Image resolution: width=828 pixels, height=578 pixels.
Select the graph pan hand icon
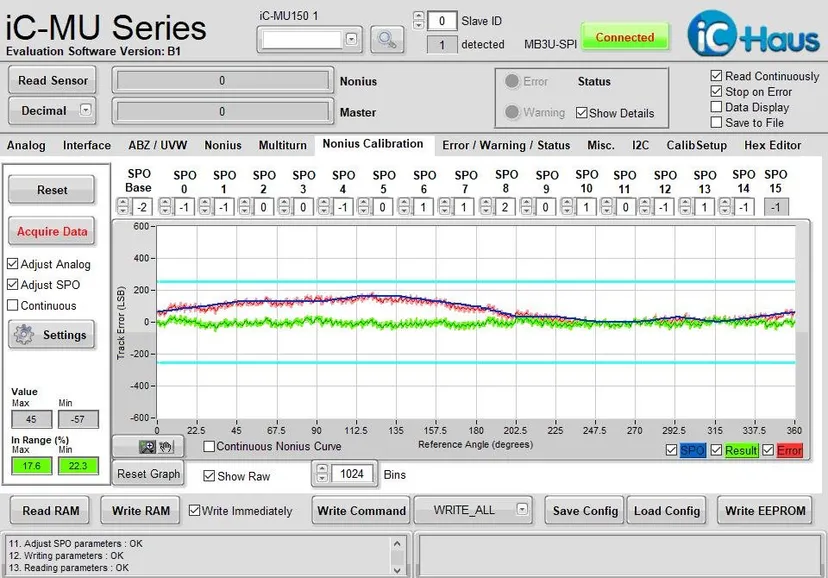pos(166,447)
